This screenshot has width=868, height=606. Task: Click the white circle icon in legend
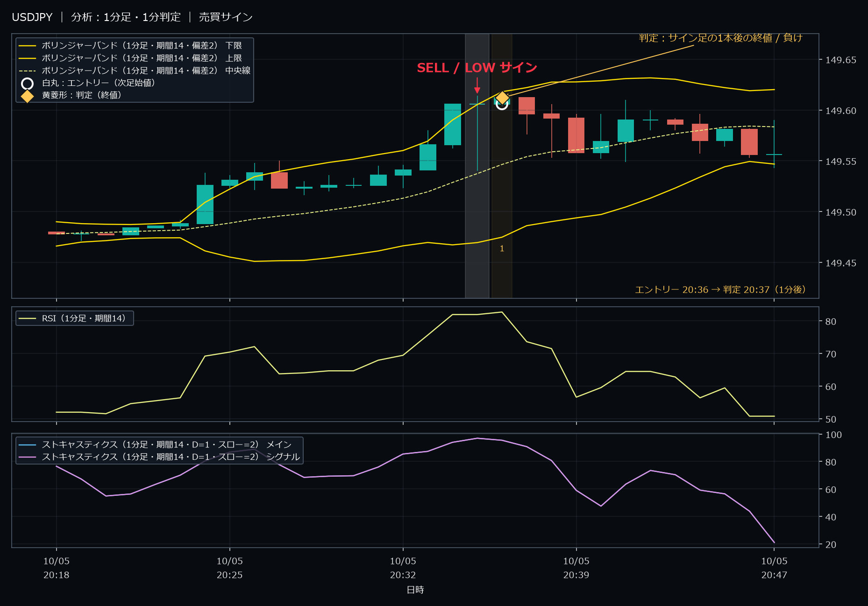pos(28,83)
